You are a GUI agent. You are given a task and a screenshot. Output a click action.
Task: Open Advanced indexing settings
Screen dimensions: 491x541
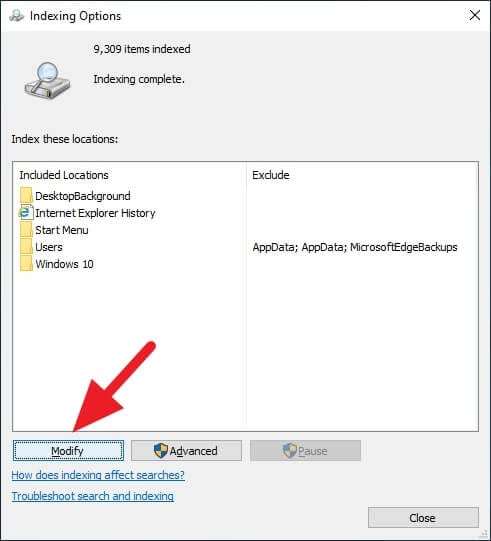[x=186, y=451]
